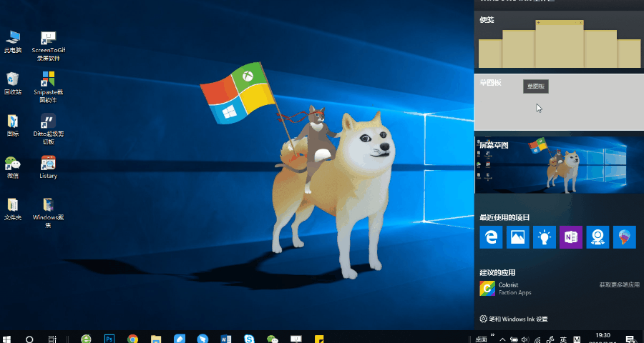Click the taskbar clock showing 19:30

tap(602, 337)
